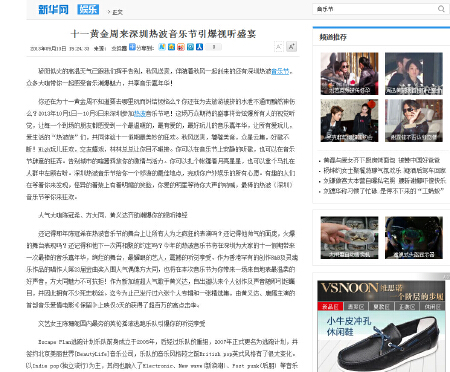Viewport: 450px width, 372px height.
Task: Open the 音乐节 hyperlink in first paragraph
Action: (x=280, y=71)
